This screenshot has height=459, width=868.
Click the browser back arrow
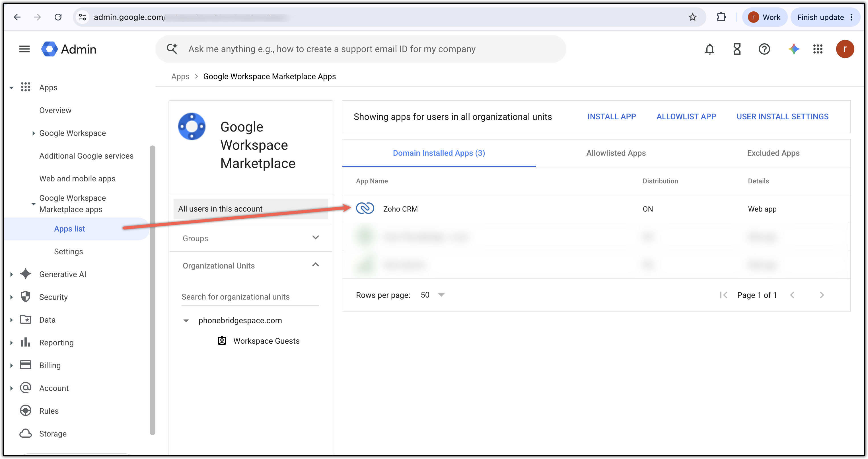(x=17, y=17)
